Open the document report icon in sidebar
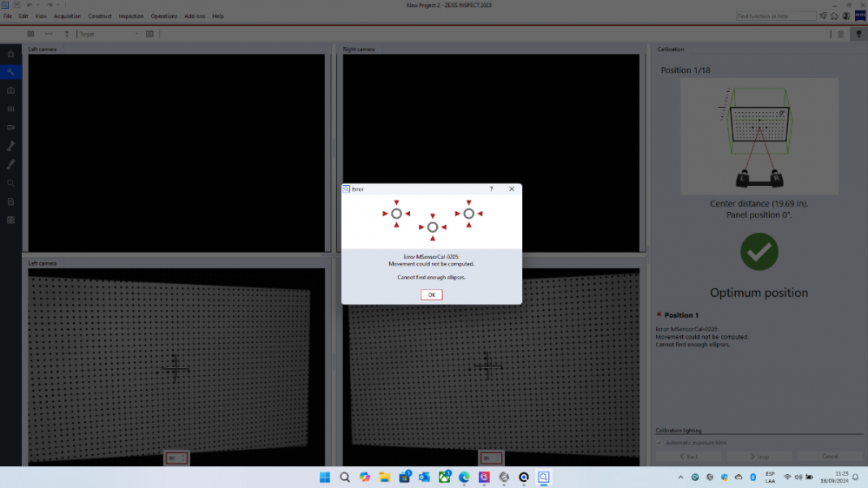Image resolution: width=868 pixels, height=488 pixels. tap(10, 201)
